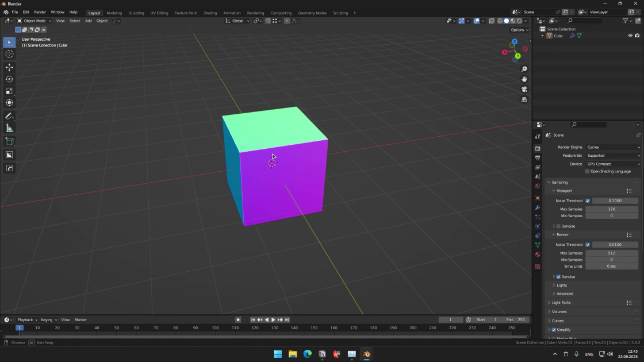644x362 pixels.
Task: Play the animation in the timeline
Action: pos(273,319)
